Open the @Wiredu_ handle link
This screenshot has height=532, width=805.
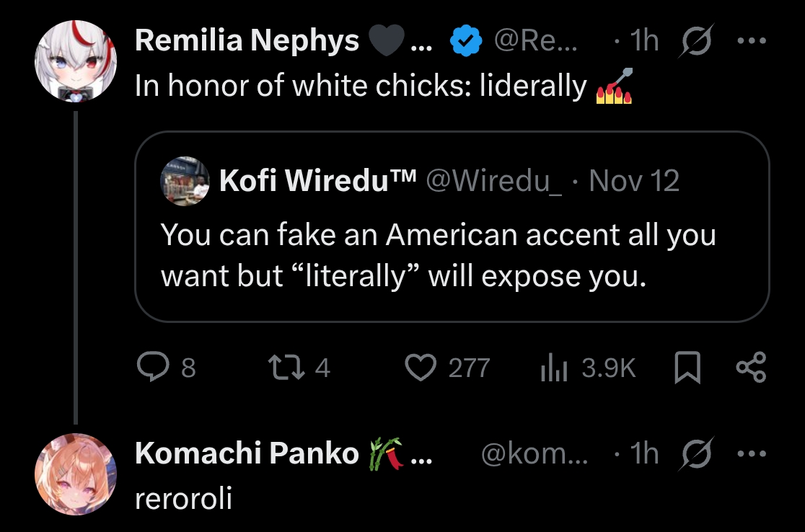coord(494,181)
